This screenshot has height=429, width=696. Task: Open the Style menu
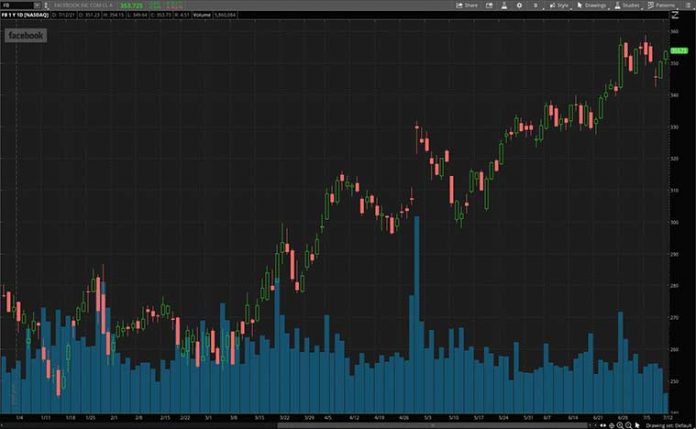pos(558,5)
